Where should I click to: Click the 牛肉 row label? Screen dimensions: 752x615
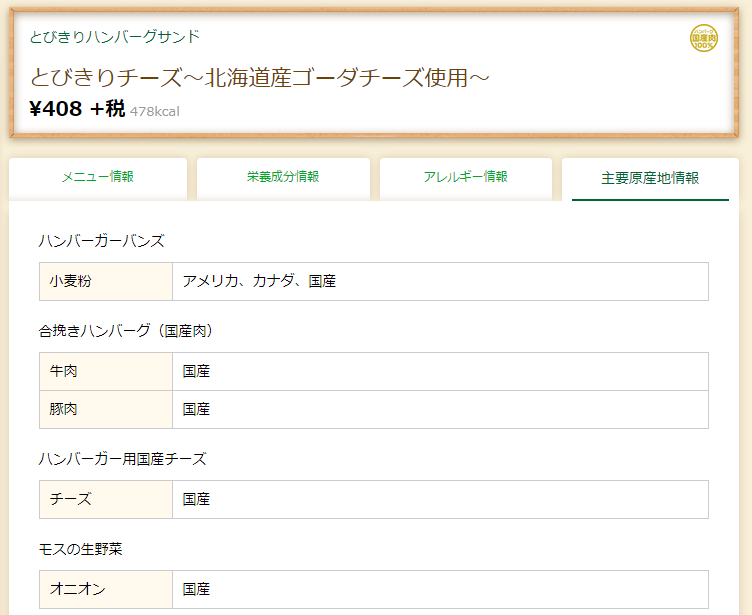[x=106, y=371]
